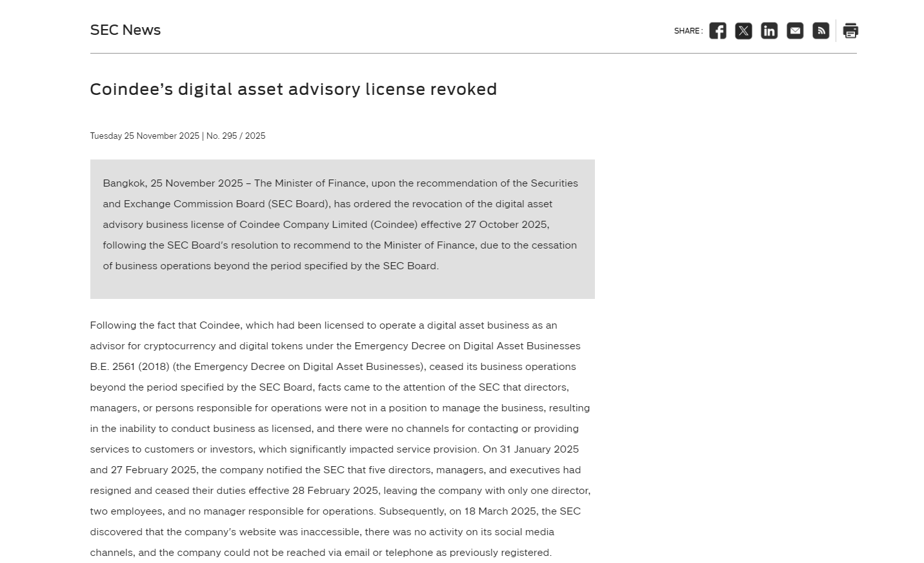The width and height of the screenshot is (924, 563).
Task: Click the headline 'Coindee's digital asset advisory license revoked'
Action: click(294, 89)
